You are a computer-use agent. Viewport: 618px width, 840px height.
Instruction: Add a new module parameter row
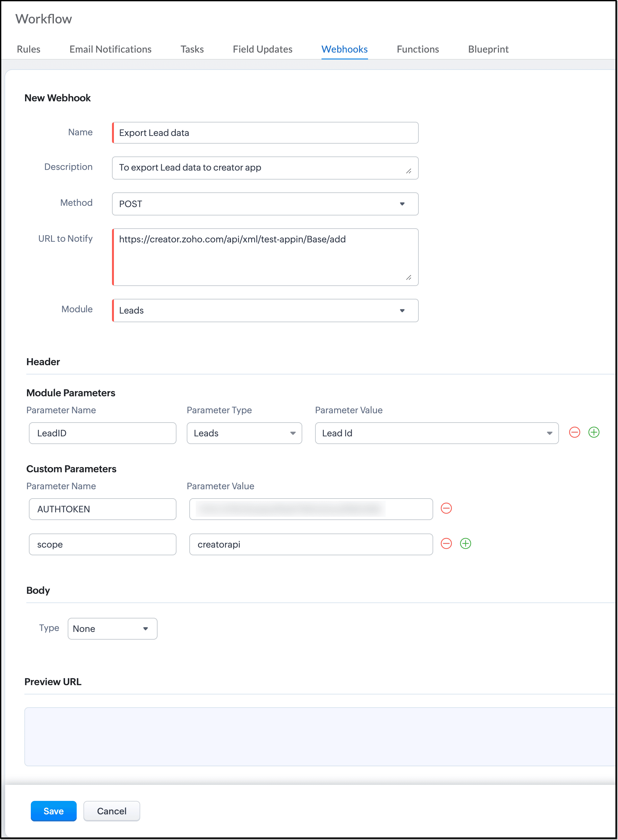tap(594, 433)
